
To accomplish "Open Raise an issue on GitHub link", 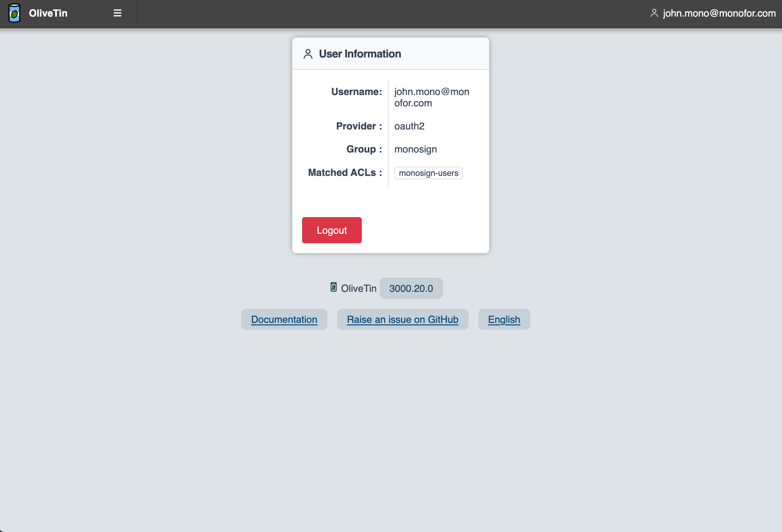I will coord(402,320).
